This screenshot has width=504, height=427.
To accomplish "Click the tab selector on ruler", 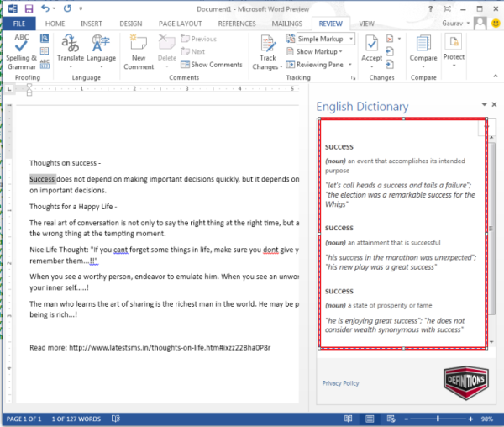I will [x=9, y=89].
